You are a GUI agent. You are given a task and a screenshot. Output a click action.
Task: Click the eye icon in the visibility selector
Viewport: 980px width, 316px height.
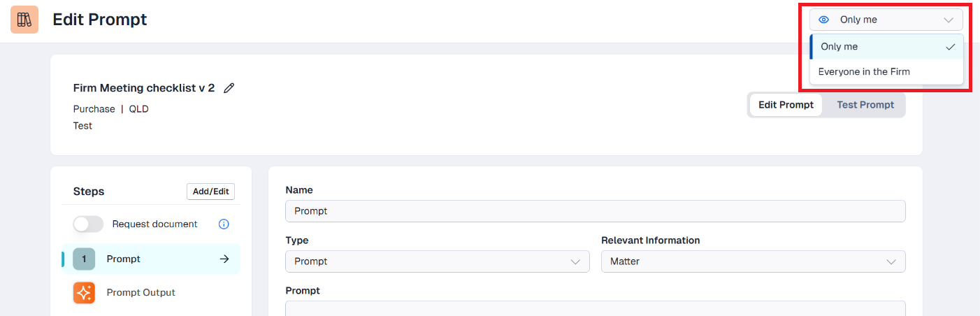pos(824,20)
